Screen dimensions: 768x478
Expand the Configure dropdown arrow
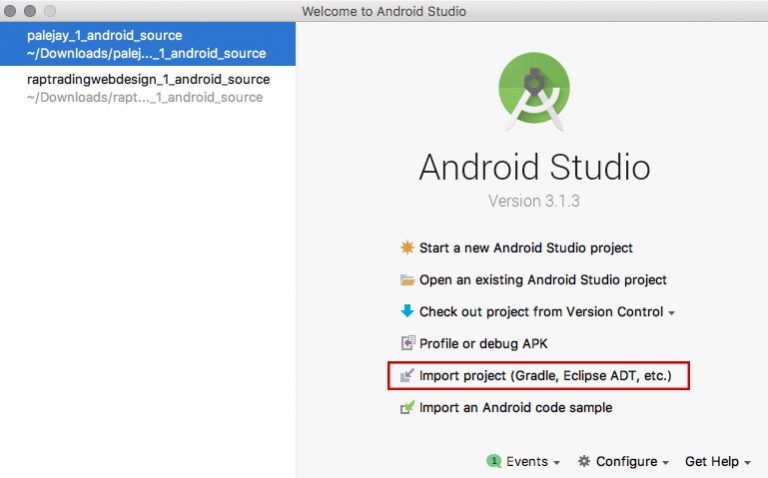coord(665,463)
